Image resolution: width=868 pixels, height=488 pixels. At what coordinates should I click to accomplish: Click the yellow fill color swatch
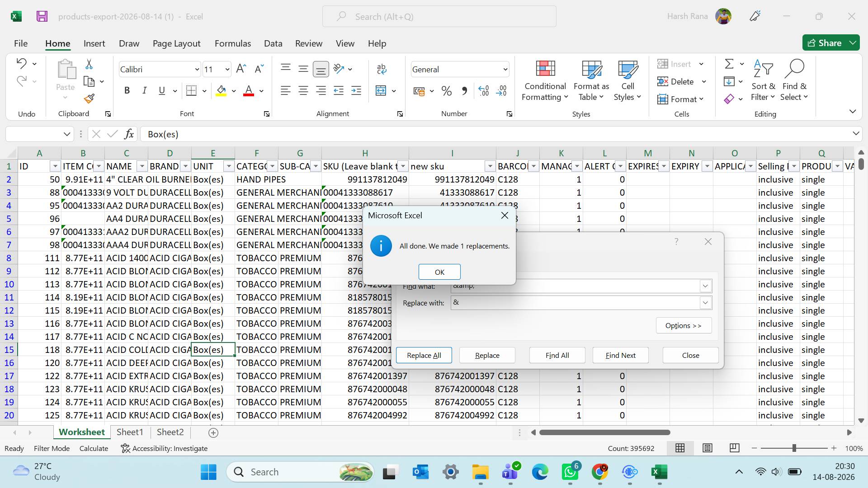click(x=221, y=91)
